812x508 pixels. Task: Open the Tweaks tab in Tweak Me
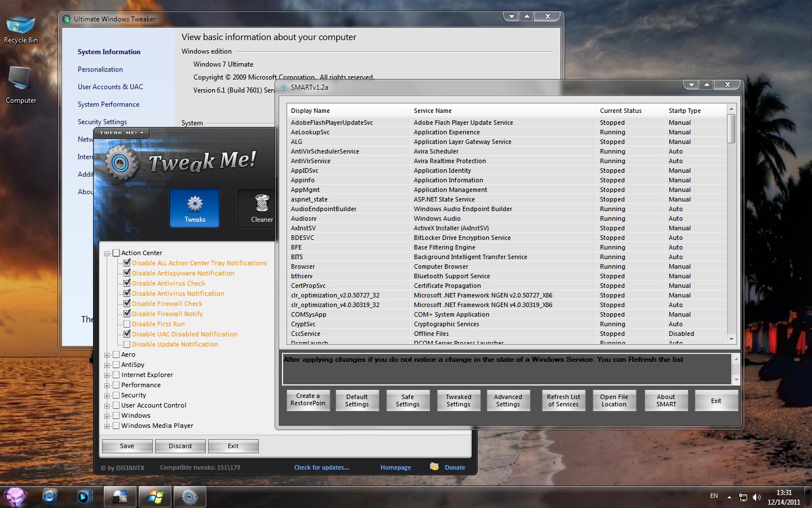pyautogui.click(x=195, y=208)
